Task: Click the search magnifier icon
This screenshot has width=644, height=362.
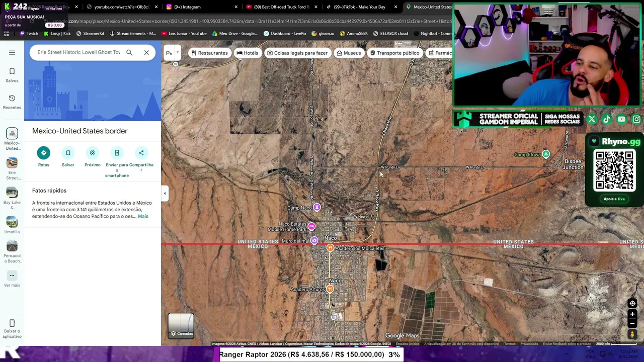Action: tap(129, 52)
